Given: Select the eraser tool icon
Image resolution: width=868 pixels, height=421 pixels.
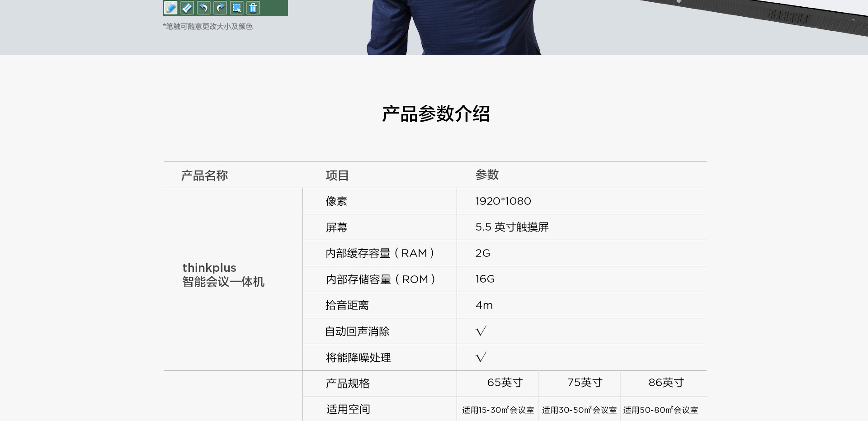Looking at the screenshot, I should pyautogui.click(x=187, y=8).
